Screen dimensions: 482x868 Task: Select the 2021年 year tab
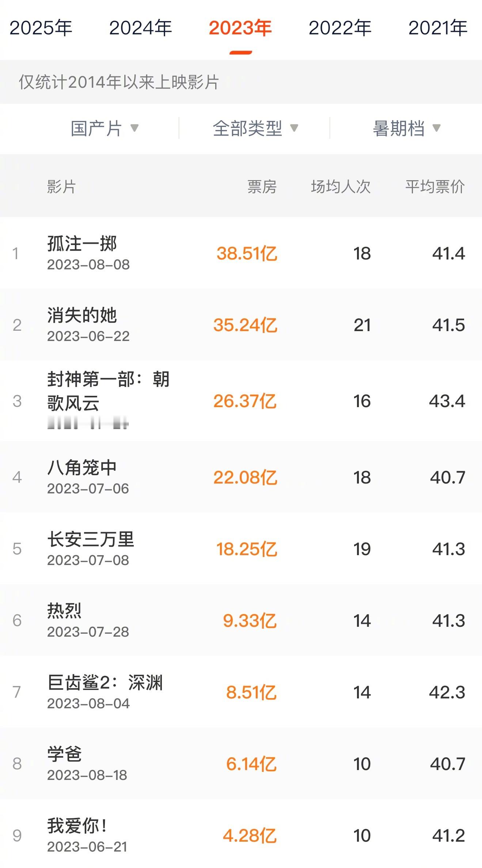[438, 28]
